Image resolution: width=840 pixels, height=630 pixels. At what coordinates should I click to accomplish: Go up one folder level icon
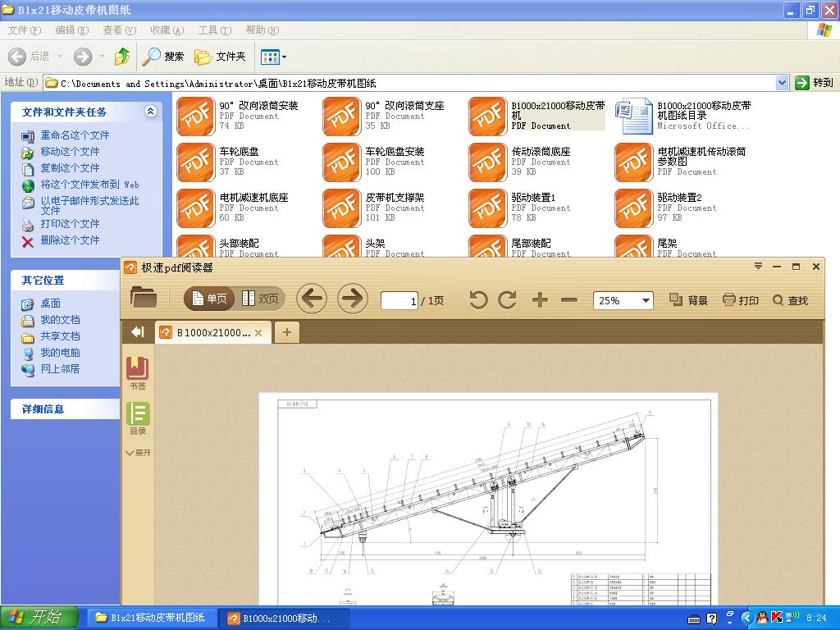coord(122,56)
